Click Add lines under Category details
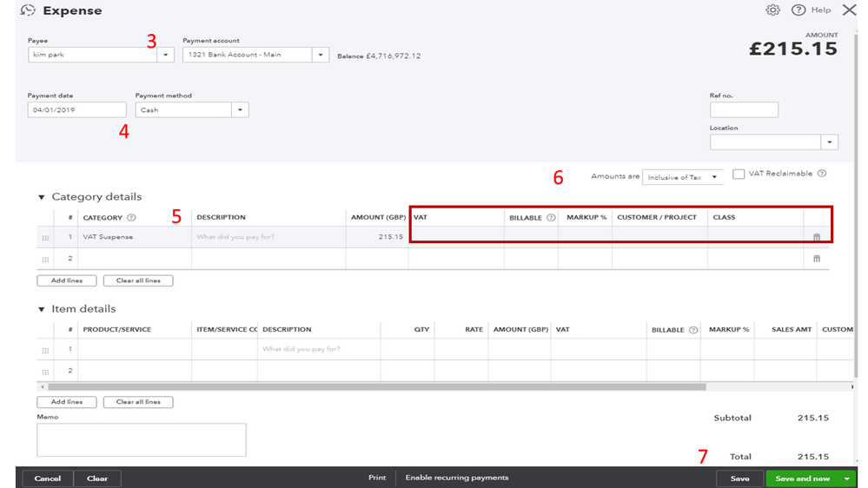This screenshot has height=488, width=868. (66, 280)
